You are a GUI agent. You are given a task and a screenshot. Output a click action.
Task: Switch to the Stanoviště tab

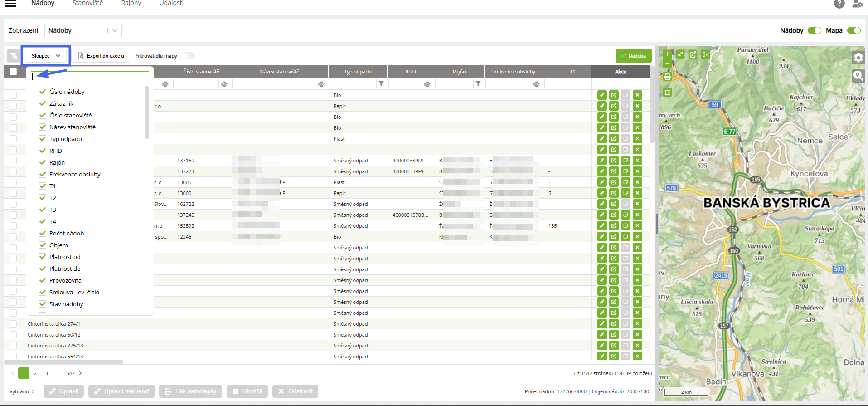tap(87, 3)
